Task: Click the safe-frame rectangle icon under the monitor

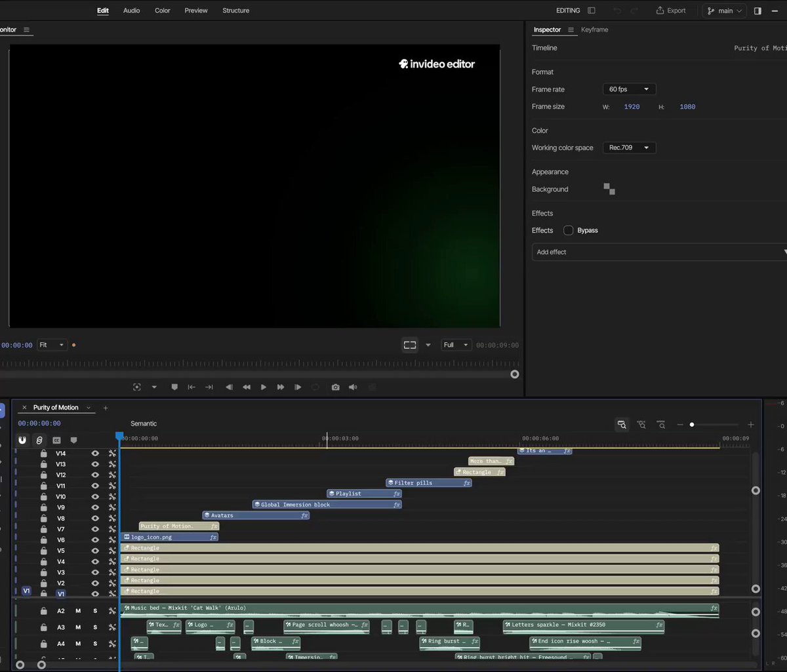Action: coord(410,345)
